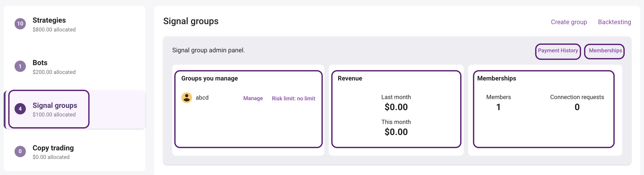Click the Create group link

tap(569, 22)
